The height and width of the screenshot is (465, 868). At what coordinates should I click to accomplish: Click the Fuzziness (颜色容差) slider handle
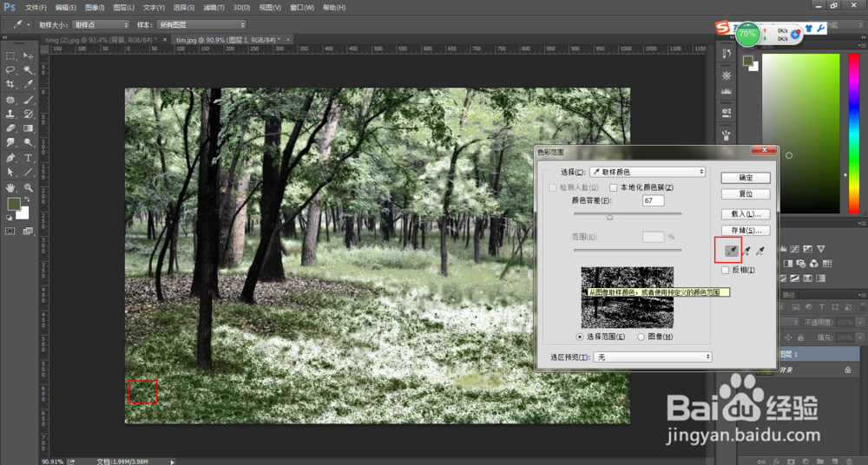click(609, 218)
